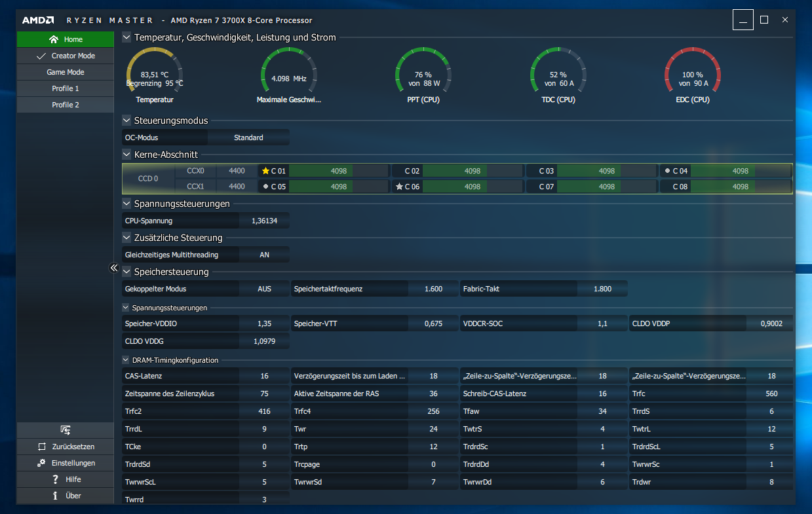The width and height of the screenshot is (812, 514).
Task: Click the CCX1 4400 value
Action: (x=237, y=187)
